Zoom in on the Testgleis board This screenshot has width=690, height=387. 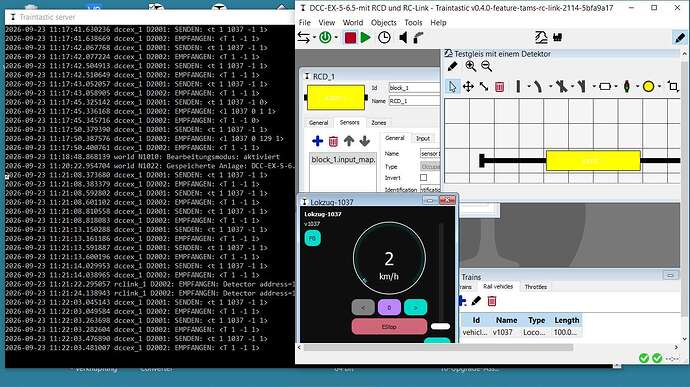pos(470,66)
